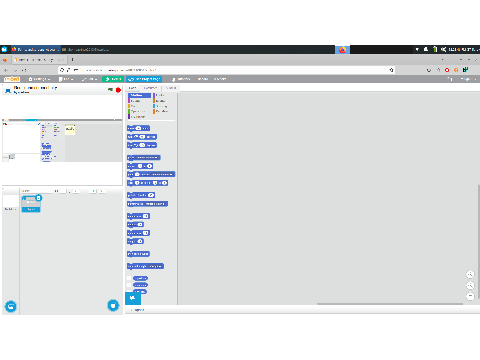Go forward in the Firefox toolbar
480x360 pixels.
coord(15,70)
